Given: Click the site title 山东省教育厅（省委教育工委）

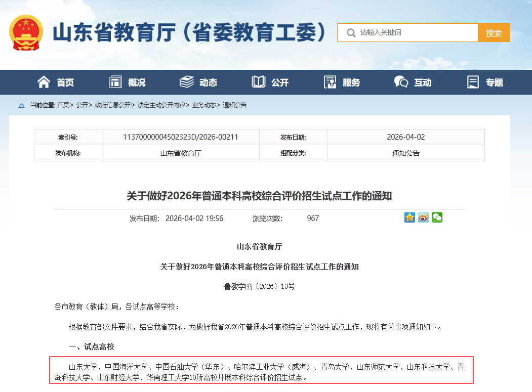Looking at the screenshot, I should coord(190,32).
